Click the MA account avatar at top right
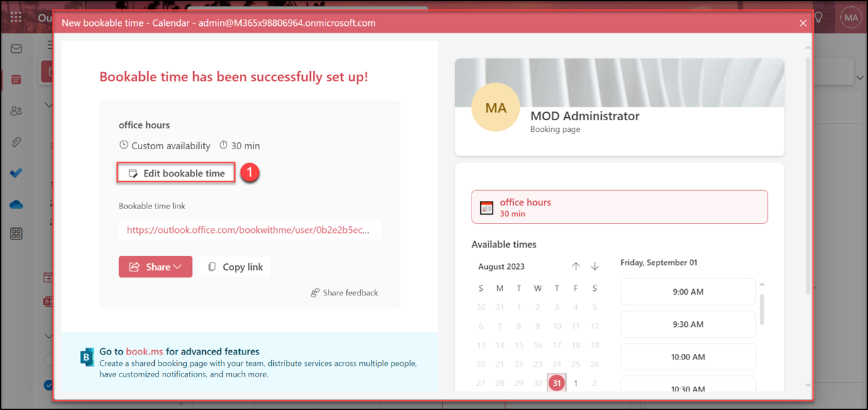The image size is (868, 410). [x=851, y=18]
